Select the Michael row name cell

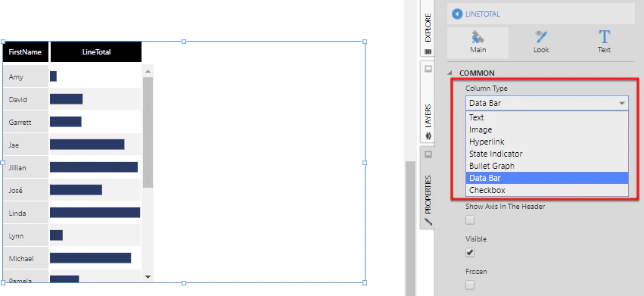[26, 258]
